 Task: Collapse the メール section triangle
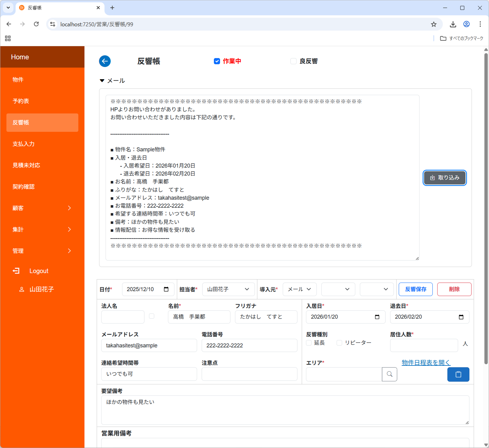click(102, 80)
